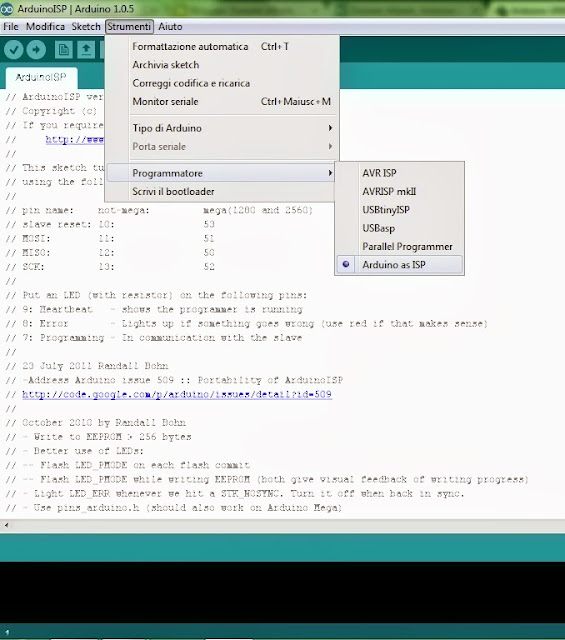Click the 'October 2010 by Randall Bohn' line
565x640 pixels.
(x=96, y=422)
